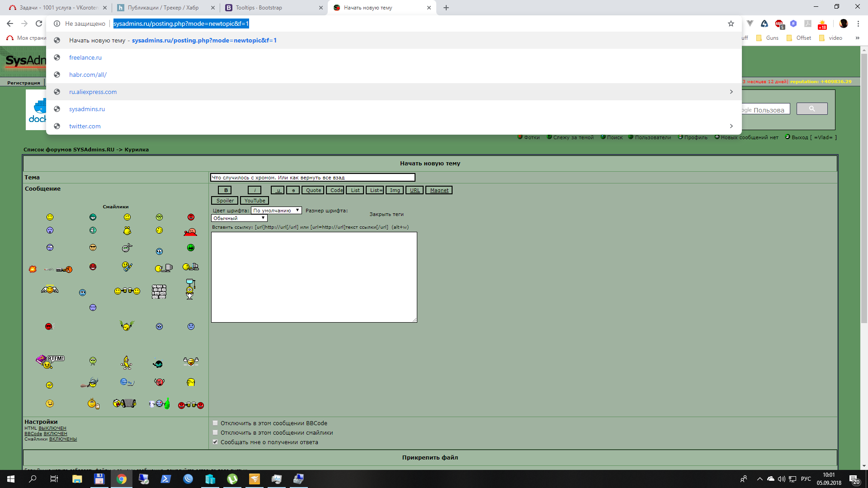Open uTorrent from the taskbar
868x488 pixels.
[x=232, y=479]
